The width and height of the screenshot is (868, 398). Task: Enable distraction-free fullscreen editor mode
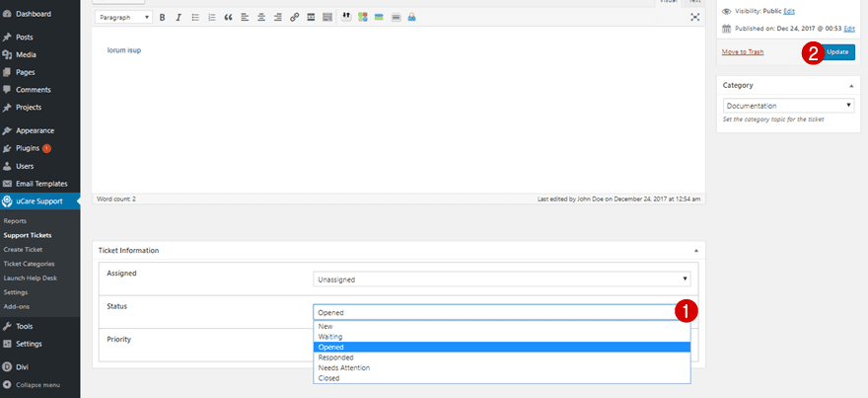coord(695,17)
